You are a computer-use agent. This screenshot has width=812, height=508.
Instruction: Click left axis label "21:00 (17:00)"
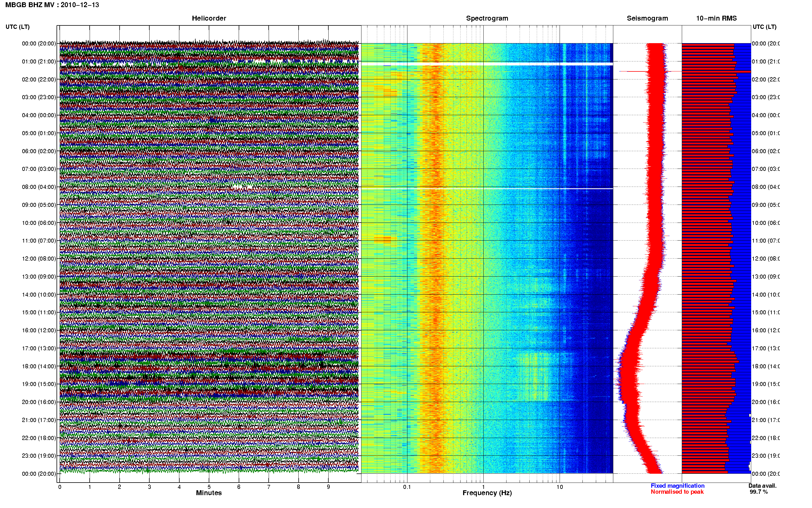(39, 420)
